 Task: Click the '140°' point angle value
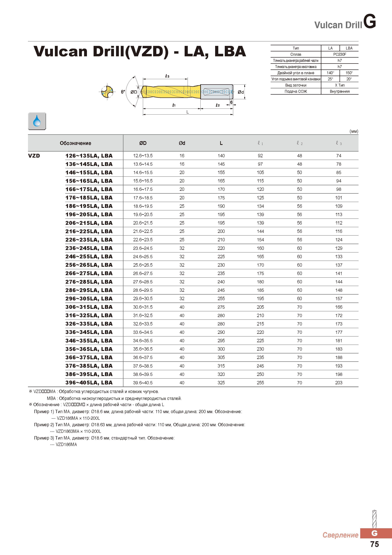click(x=330, y=73)
